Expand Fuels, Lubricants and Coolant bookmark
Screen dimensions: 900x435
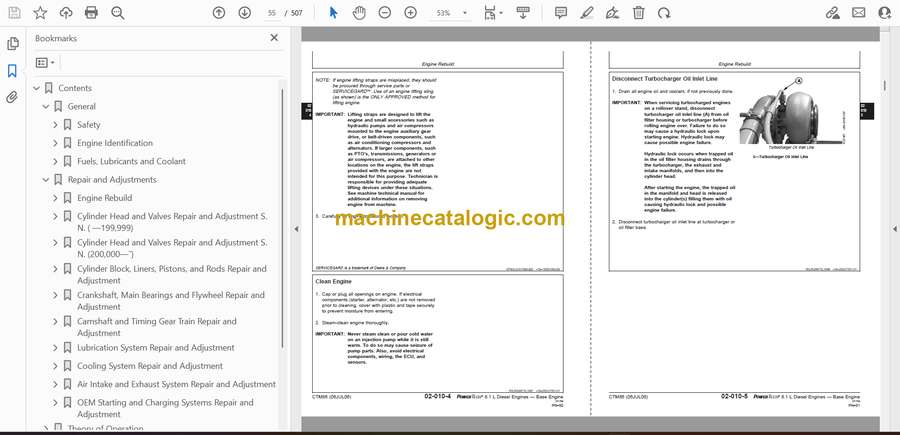55,162
